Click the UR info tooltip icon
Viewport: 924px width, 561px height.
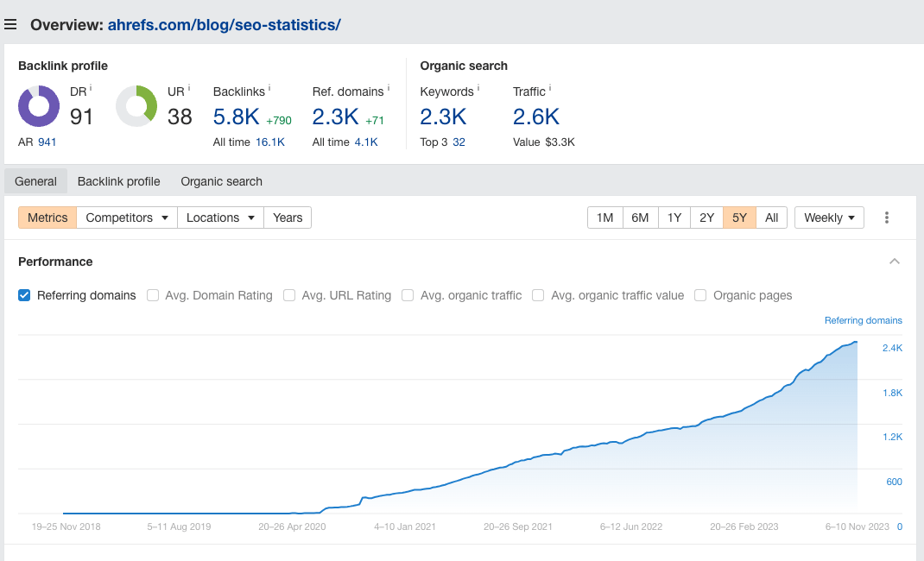pyautogui.click(x=188, y=88)
